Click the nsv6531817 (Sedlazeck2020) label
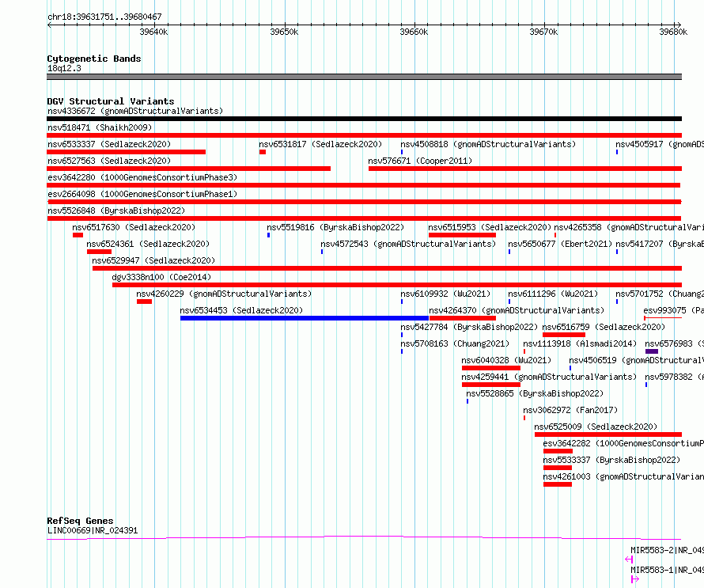Screen dimensions: 704x588 point(320,144)
